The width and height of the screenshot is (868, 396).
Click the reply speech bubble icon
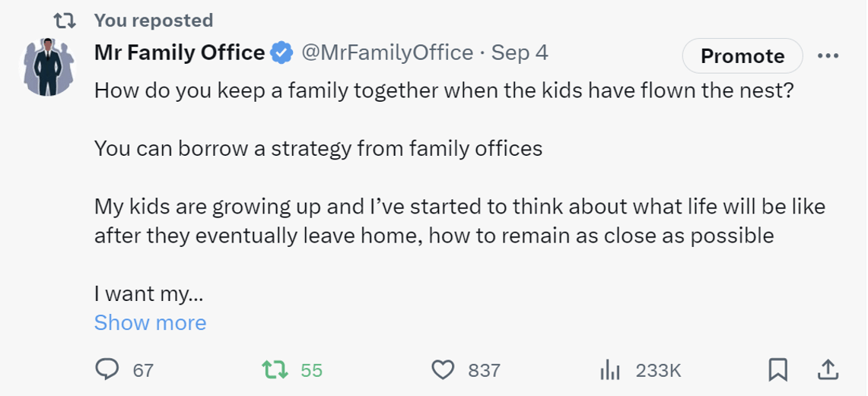[107, 369]
